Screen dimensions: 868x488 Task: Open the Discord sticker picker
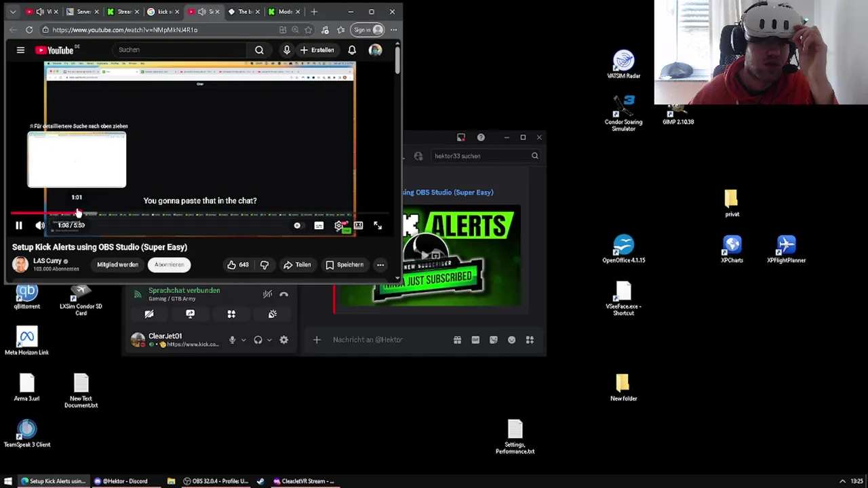tap(494, 340)
